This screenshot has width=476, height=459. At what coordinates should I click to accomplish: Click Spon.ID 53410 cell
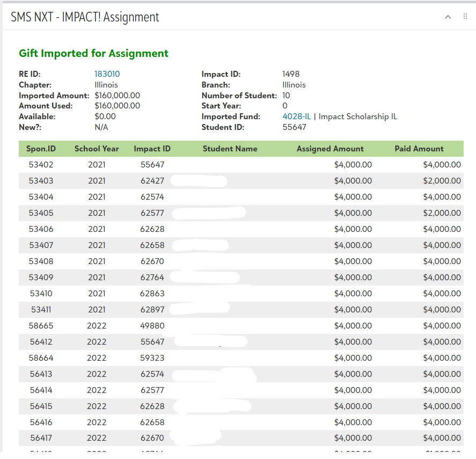(41, 294)
